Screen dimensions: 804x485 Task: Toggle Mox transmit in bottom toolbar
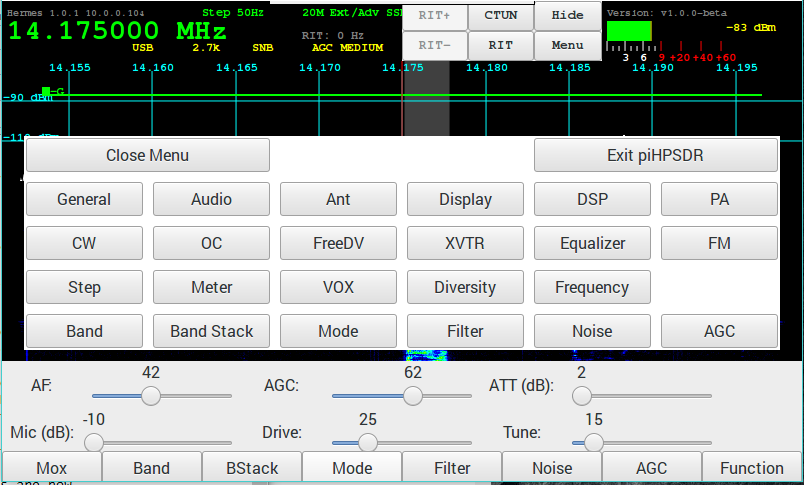52,468
